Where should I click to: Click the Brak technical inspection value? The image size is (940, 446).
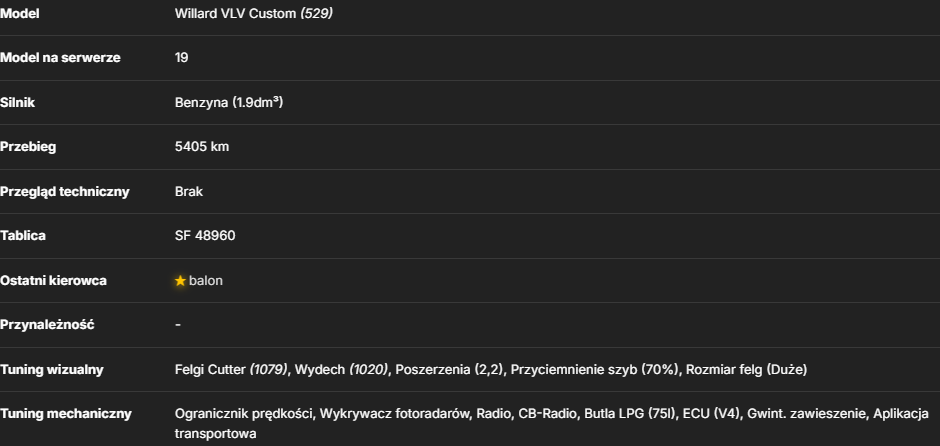[x=189, y=192]
